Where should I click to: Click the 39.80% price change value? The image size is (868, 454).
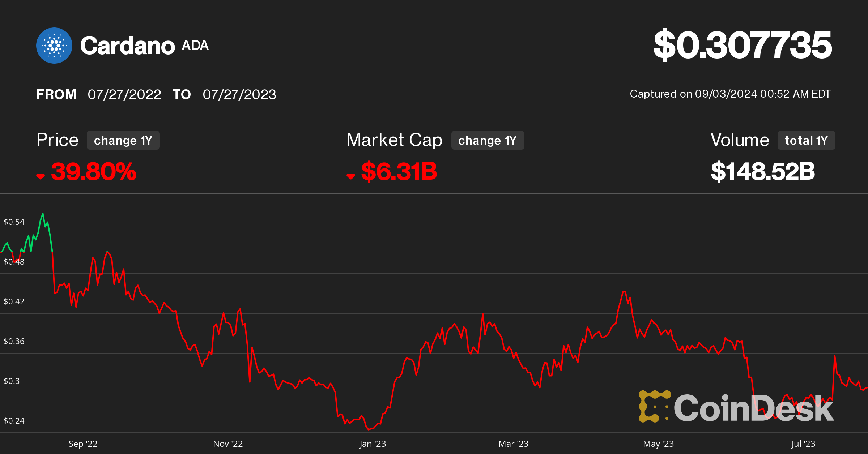coord(94,171)
